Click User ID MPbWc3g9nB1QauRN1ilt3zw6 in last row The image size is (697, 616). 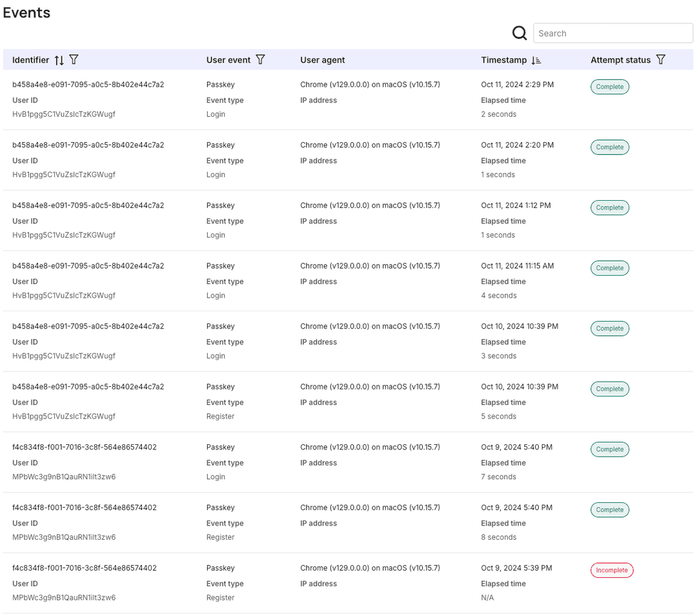point(64,598)
